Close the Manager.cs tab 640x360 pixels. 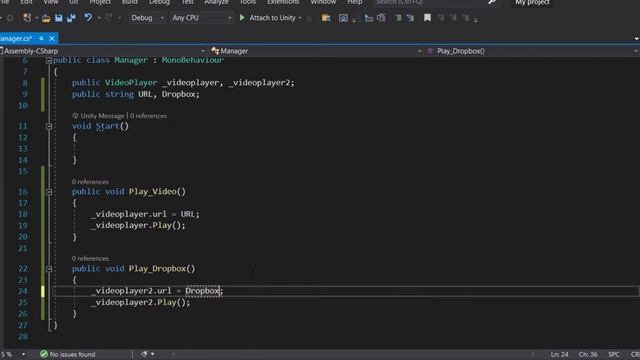pos(52,38)
